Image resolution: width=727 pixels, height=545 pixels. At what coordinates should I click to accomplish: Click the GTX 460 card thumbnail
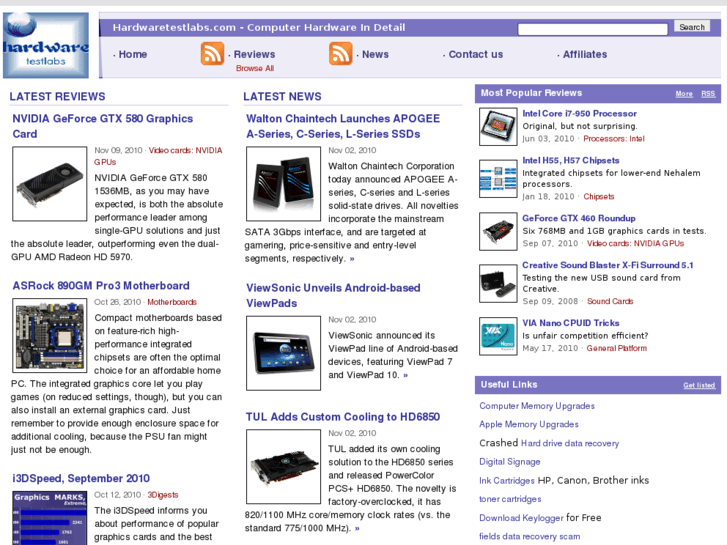498,231
